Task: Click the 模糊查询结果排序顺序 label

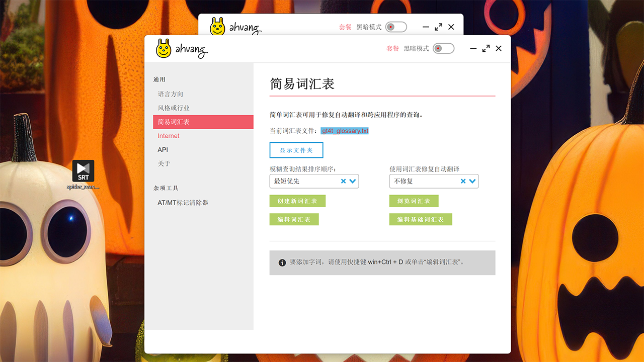Action: pyautogui.click(x=303, y=169)
